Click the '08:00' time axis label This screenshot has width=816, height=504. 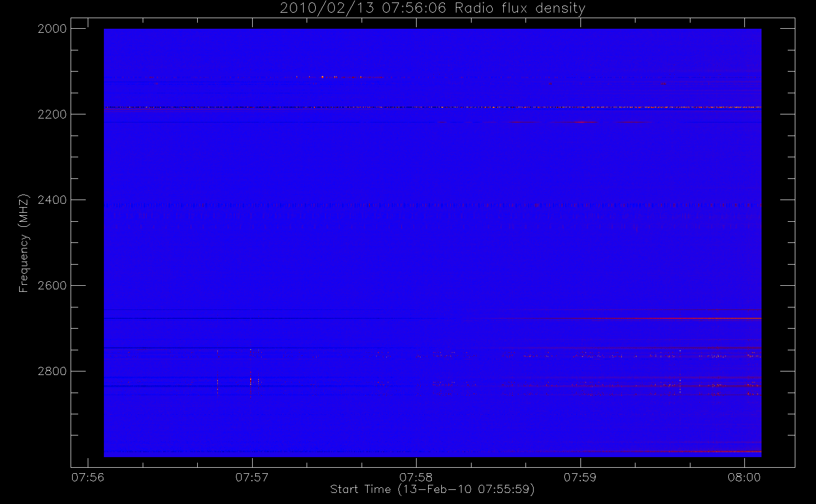point(744,477)
